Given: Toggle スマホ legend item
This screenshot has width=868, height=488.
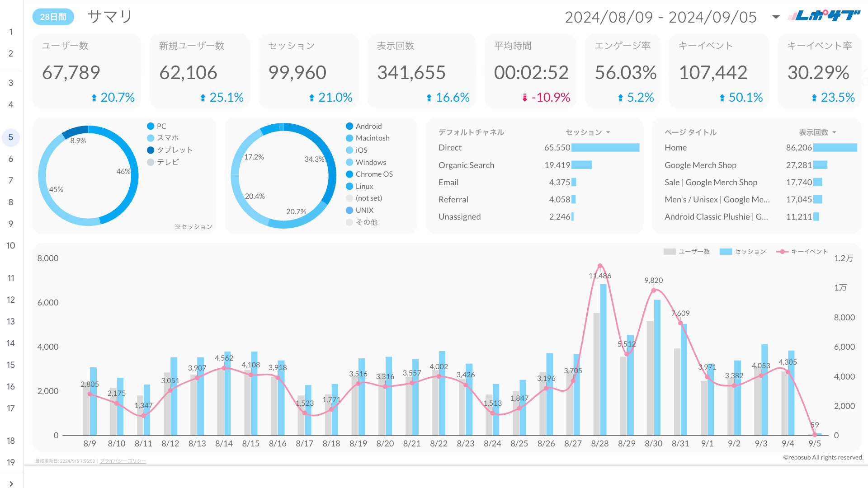Looking at the screenshot, I should 167,138.
